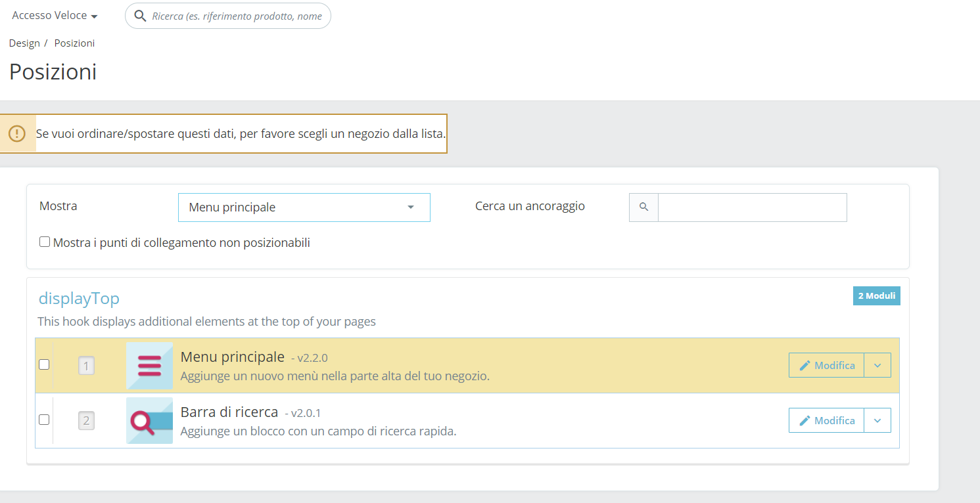Click the warning exclamation icon in alert

point(17,133)
